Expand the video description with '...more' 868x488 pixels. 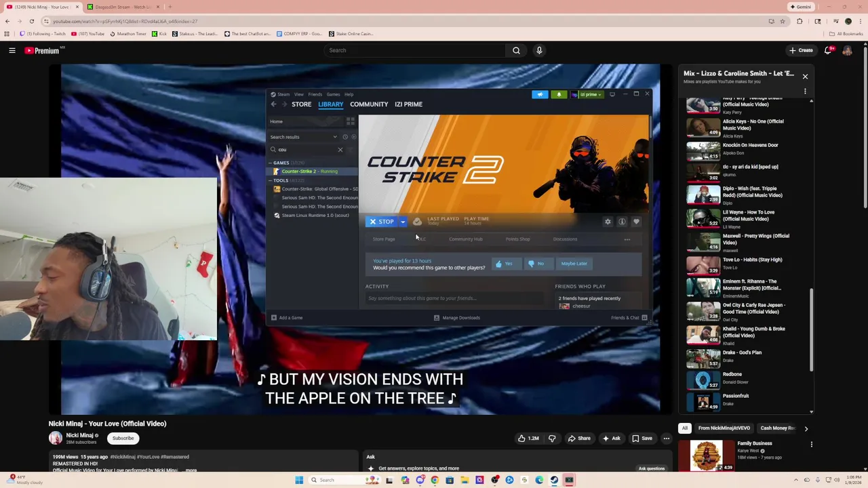(189, 470)
